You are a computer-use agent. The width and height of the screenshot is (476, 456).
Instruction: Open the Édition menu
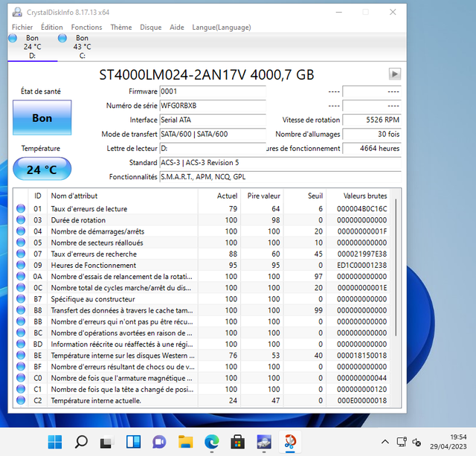click(52, 28)
